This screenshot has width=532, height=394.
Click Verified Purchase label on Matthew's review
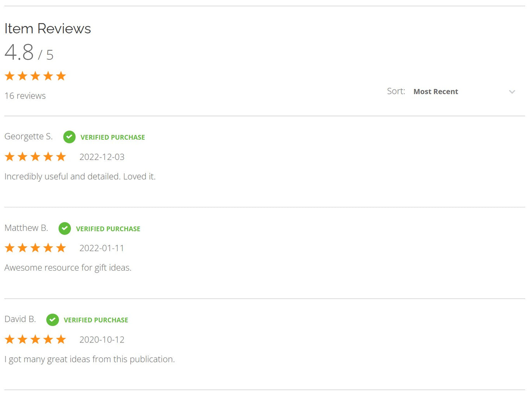[x=108, y=229]
